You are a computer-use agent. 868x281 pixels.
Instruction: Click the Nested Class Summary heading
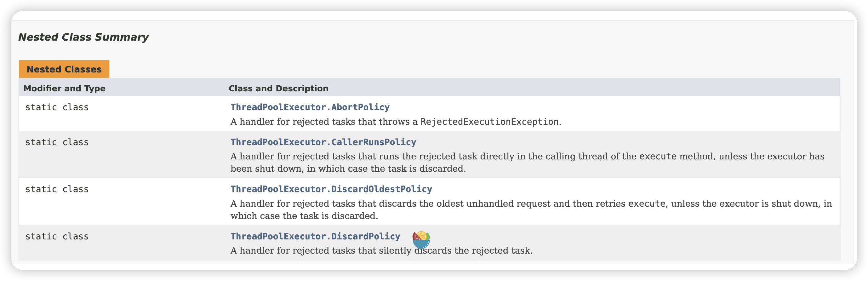pos(83,37)
